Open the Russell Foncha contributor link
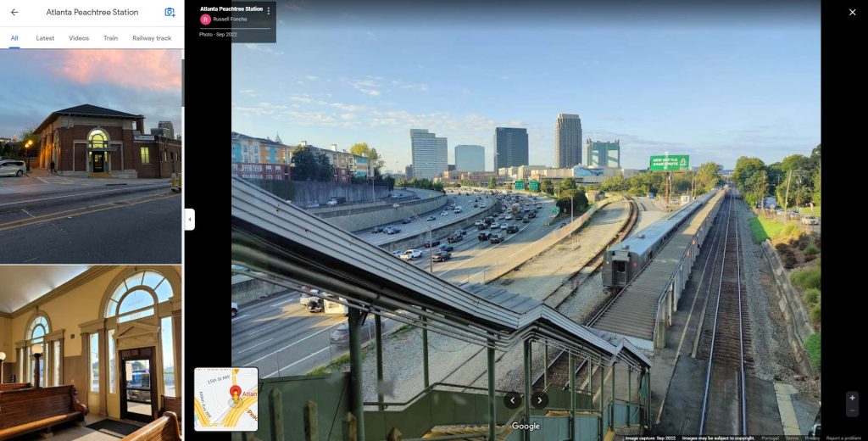The image size is (868, 441). coord(230,19)
